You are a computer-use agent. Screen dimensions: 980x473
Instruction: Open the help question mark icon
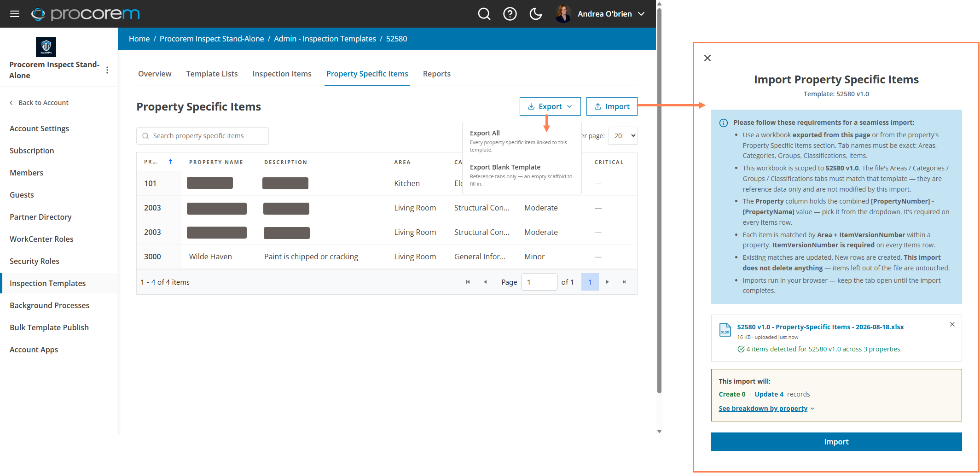click(x=510, y=14)
